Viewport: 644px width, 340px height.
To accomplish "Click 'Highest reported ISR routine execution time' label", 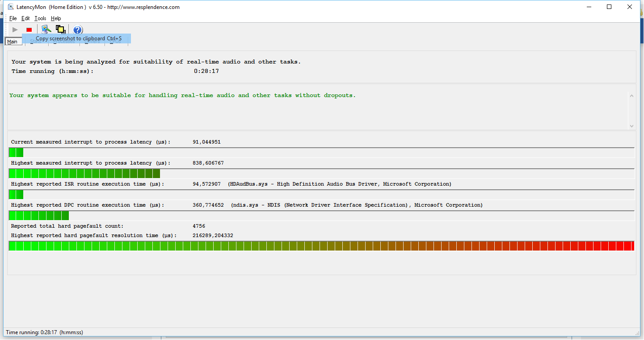I will coord(88,184).
